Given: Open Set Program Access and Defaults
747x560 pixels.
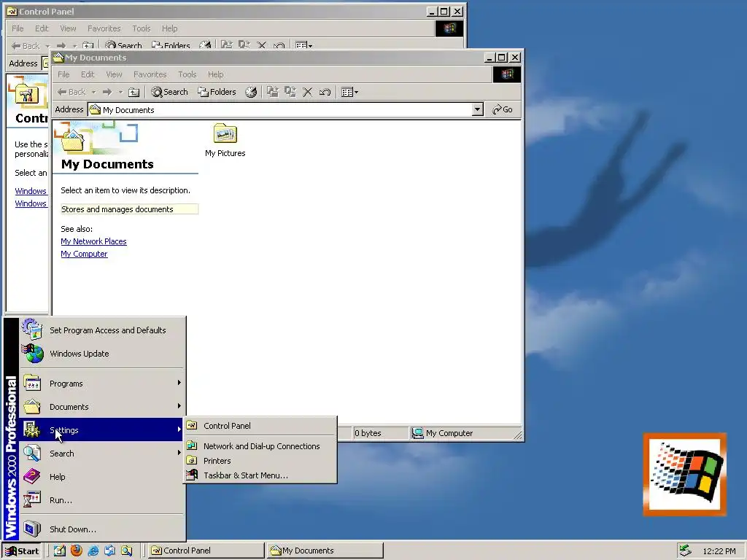Looking at the screenshot, I should tap(102, 330).
